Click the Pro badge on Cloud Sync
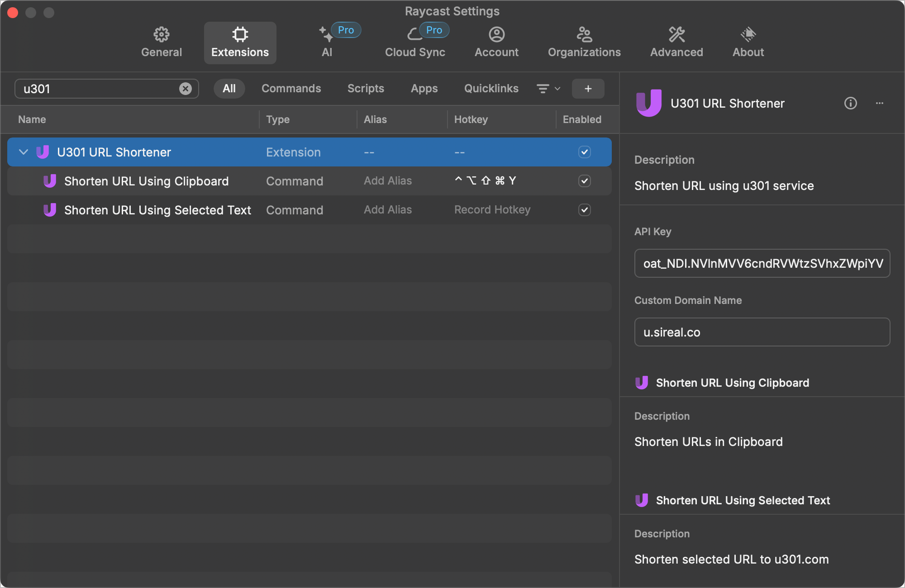The height and width of the screenshot is (588, 905). tap(434, 30)
